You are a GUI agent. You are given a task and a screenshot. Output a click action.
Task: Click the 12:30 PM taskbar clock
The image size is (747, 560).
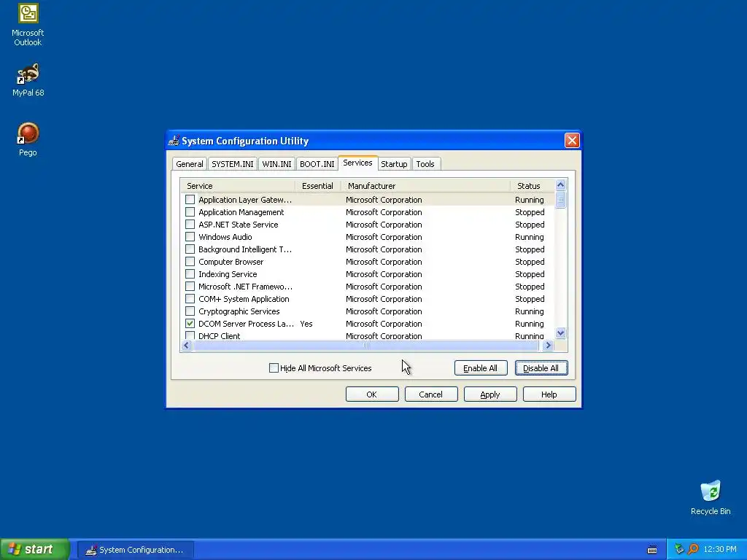(720, 550)
